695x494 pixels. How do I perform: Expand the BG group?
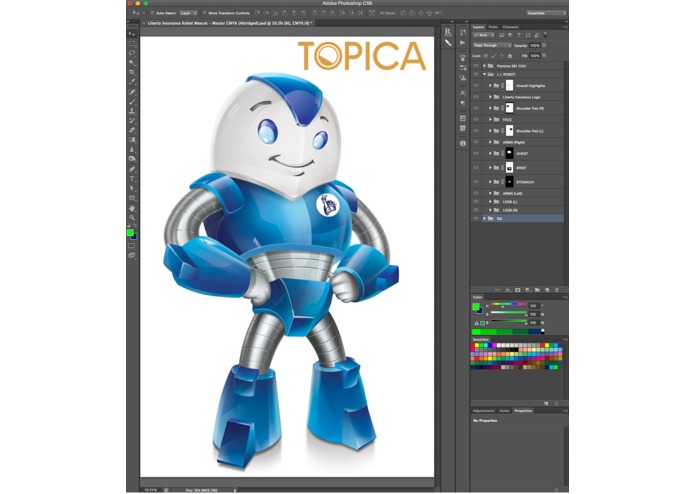(x=484, y=218)
